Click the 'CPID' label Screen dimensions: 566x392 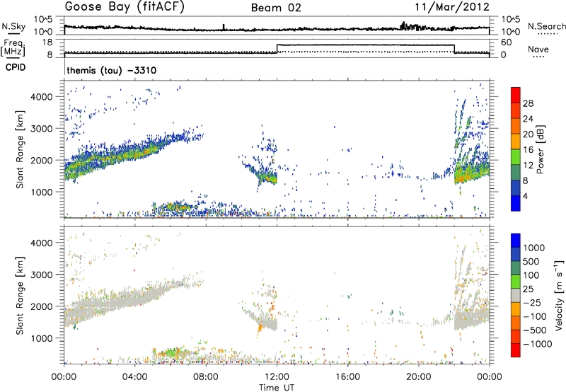pyautogui.click(x=16, y=67)
